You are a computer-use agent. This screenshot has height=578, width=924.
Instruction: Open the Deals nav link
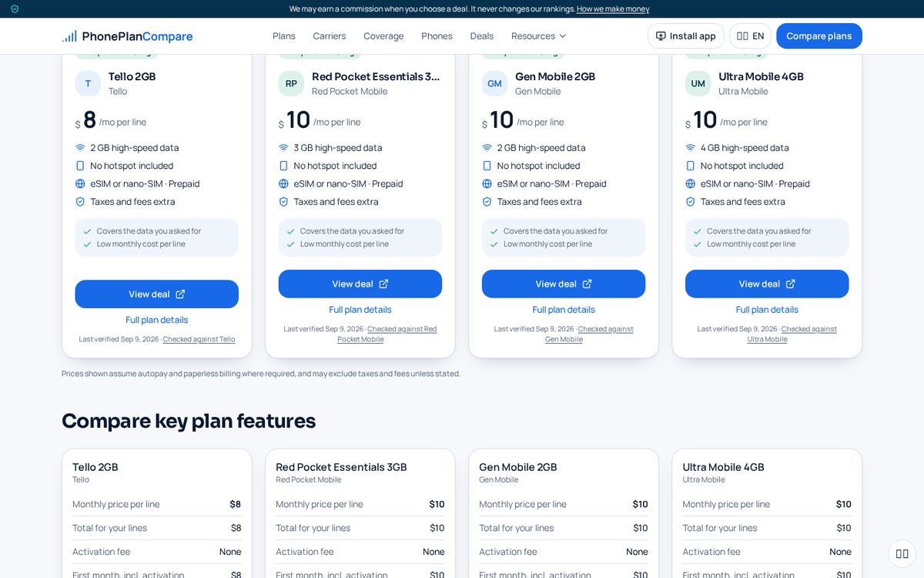tap(482, 36)
